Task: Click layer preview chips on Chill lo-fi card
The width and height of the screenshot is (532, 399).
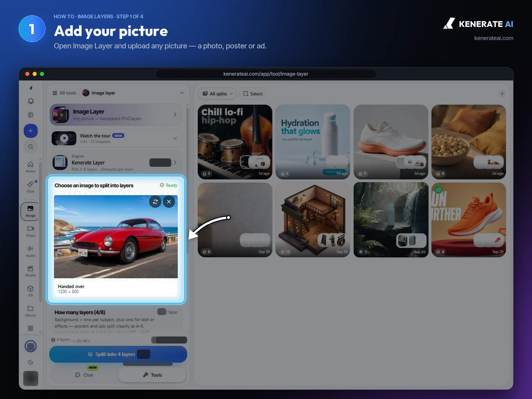Action: (255, 162)
